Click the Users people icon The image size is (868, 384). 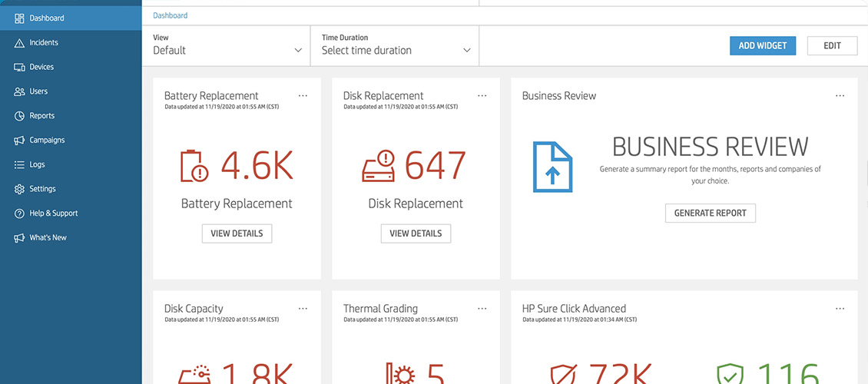(x=19, y=91)
